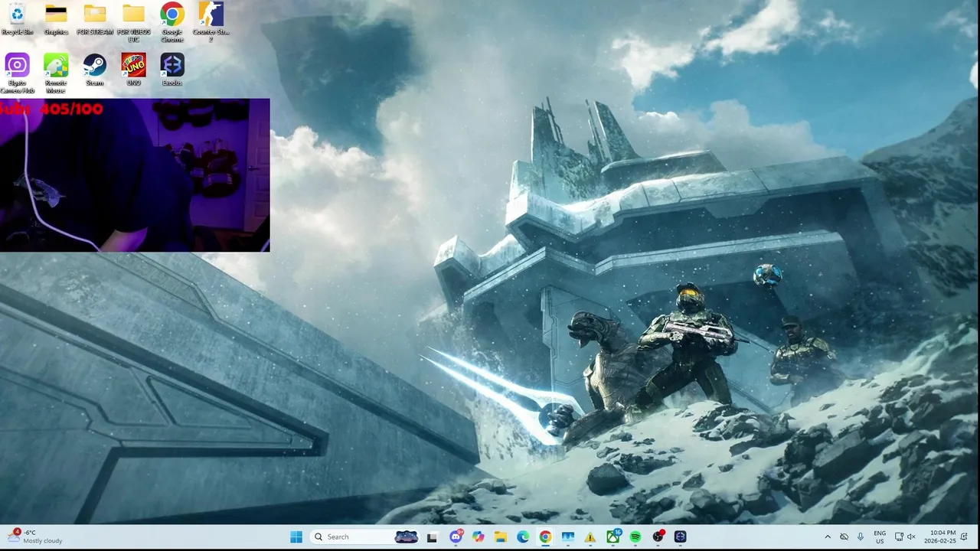Switch to Chrome in the taskbar
Viewport: 980px width, 551px height.
545,536
